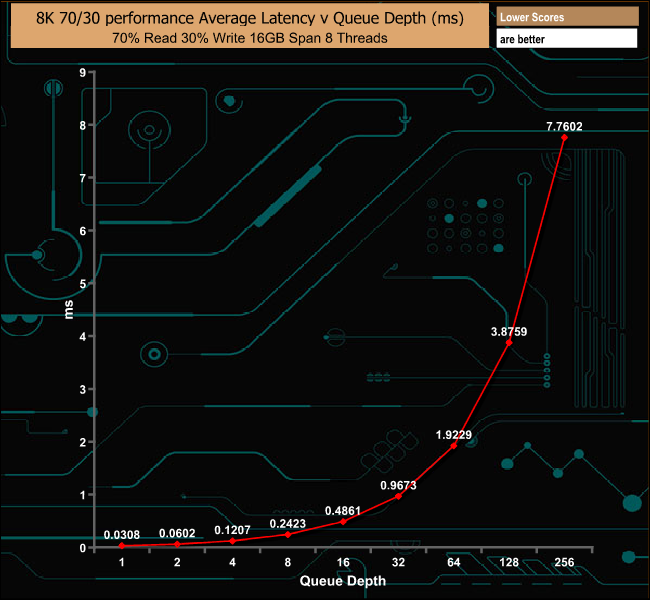Click the 0.4861 data label
Image resolution: width=650 pixels, height=600 pixels.
(343, 511)
